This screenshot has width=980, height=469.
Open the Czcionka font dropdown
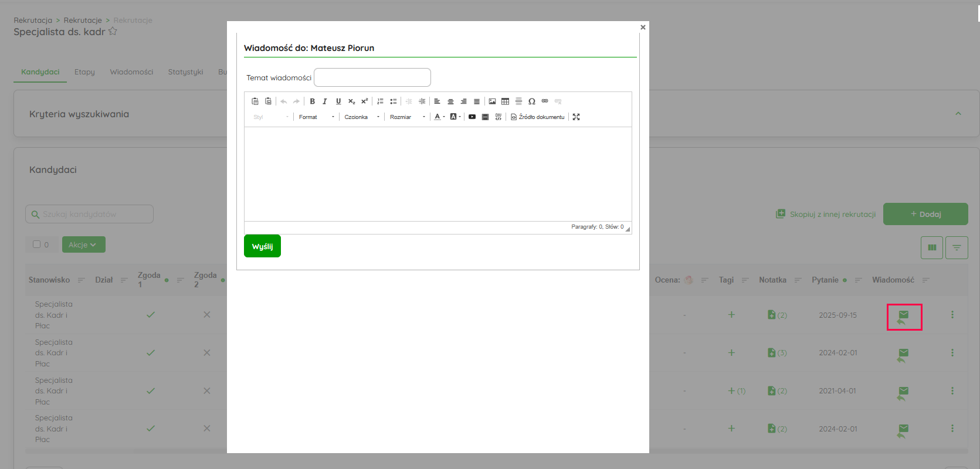362,117
